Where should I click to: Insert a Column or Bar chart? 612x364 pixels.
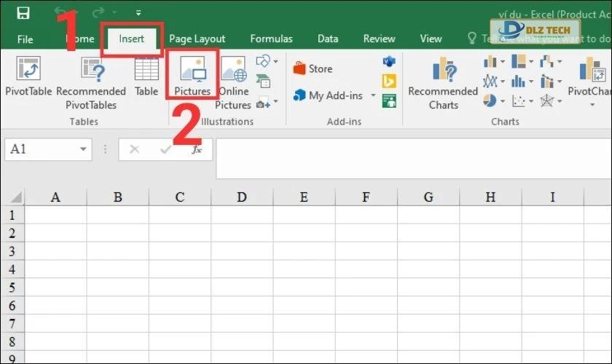pos(490,61)
